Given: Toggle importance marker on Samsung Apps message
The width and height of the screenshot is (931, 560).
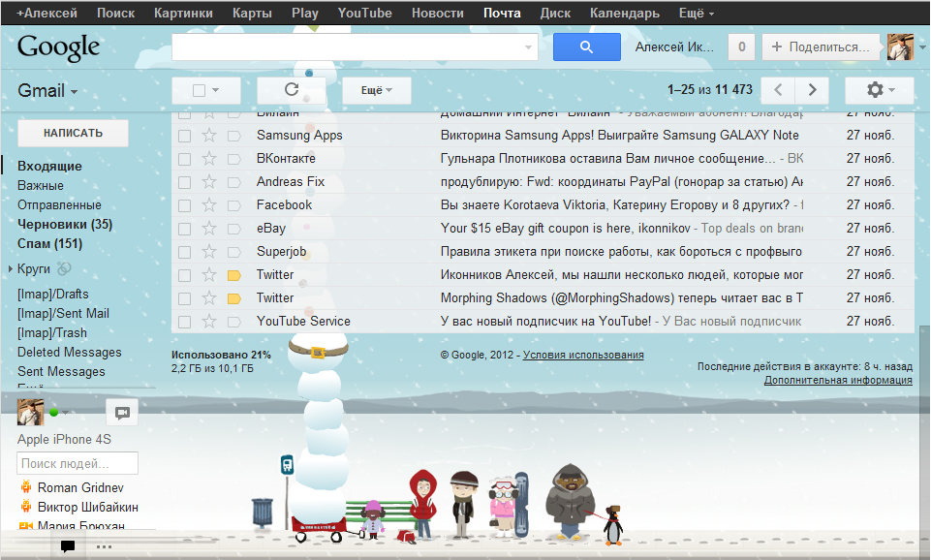Looking at the screenshot, I should 234,136.
